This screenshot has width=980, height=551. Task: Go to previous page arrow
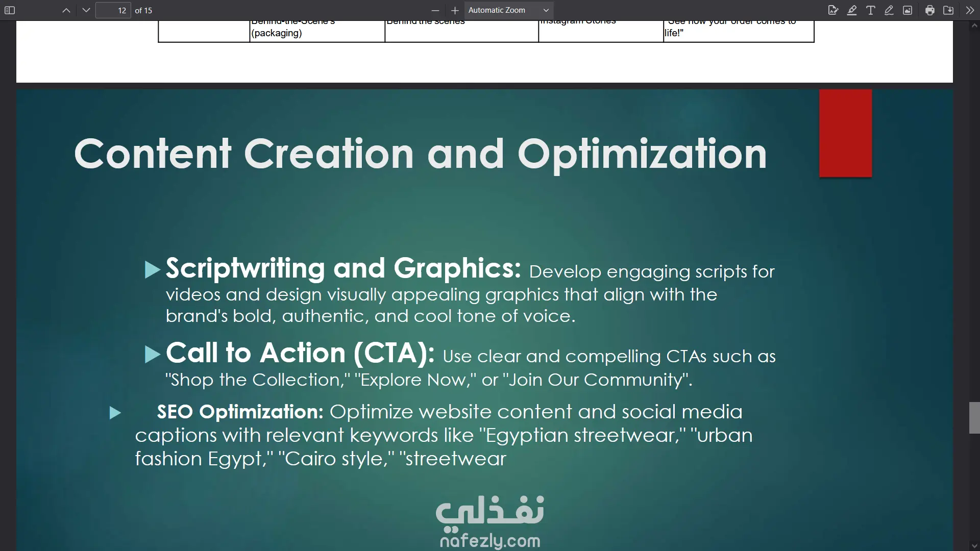(x=66, y=10)
